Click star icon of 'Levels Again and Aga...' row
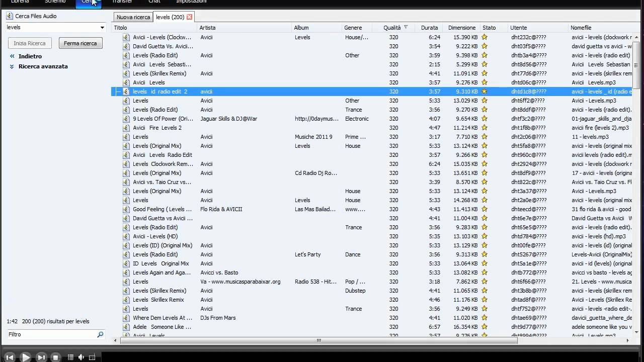The height and width of the screenshot is (362, 644). click(485, 273)
